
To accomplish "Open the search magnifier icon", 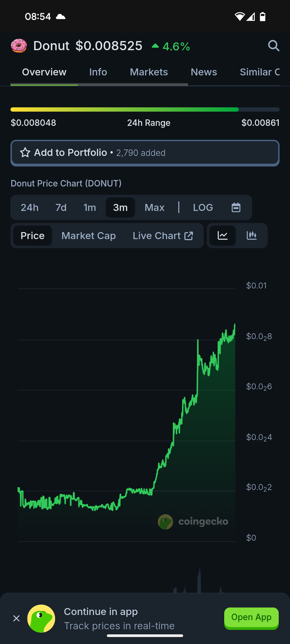I will click(x=274, y=46).
